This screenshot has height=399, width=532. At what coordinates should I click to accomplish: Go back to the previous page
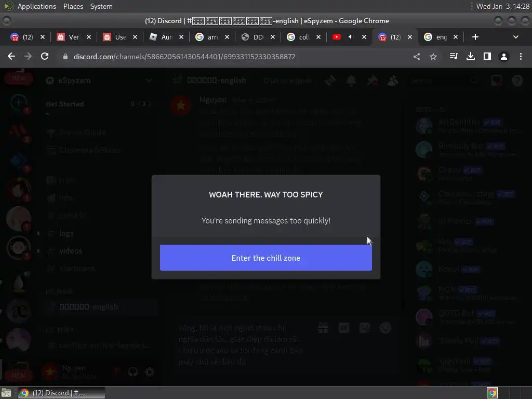coord(11,56)
